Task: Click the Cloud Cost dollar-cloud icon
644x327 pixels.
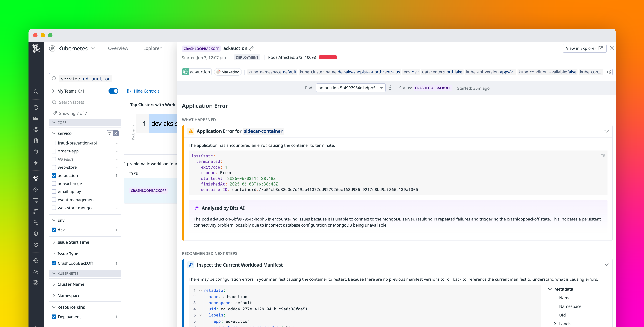Action: pos(36,189)
